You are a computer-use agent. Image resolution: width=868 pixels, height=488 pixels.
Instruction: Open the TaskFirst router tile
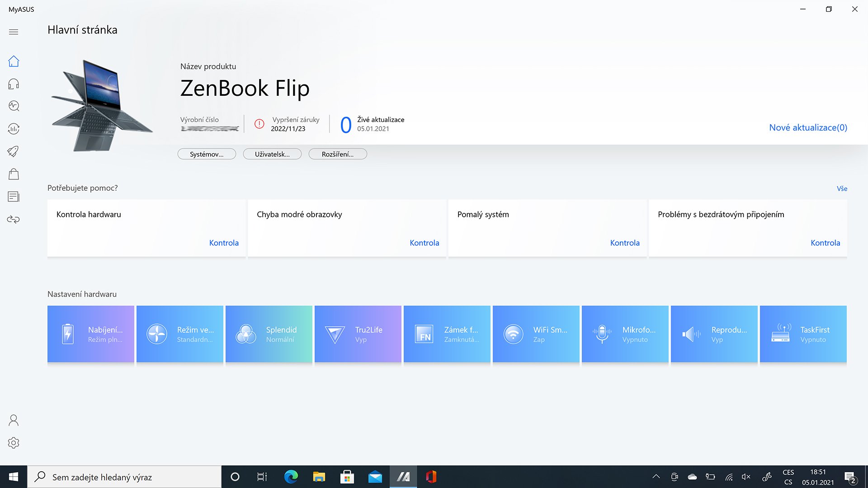(803, 334)
